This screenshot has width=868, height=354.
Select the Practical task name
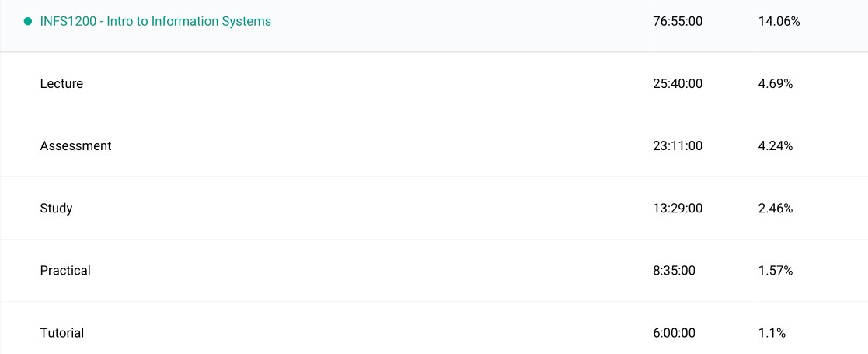[65, 271]
